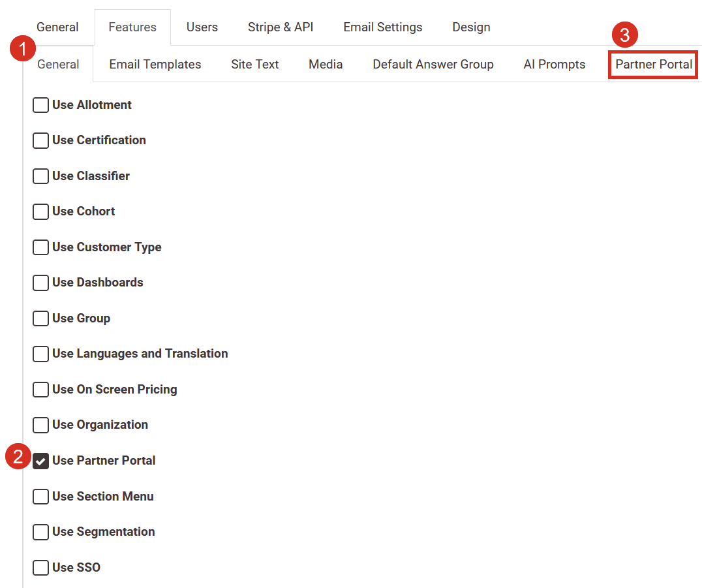
Task: Switch to the Users top tab
Action: tap(202, 27)
